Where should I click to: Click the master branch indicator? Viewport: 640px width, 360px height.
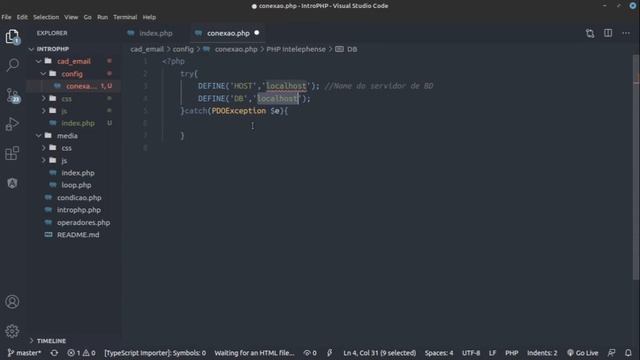[x=24, y=353]
